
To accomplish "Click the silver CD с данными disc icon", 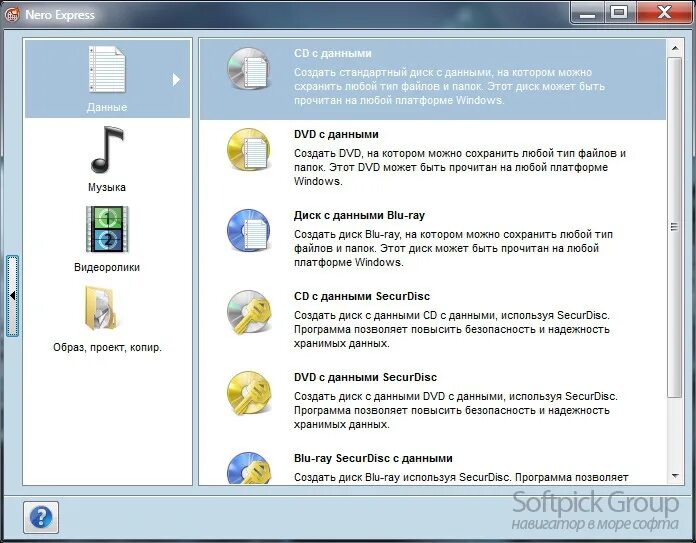I will [249, 69].
